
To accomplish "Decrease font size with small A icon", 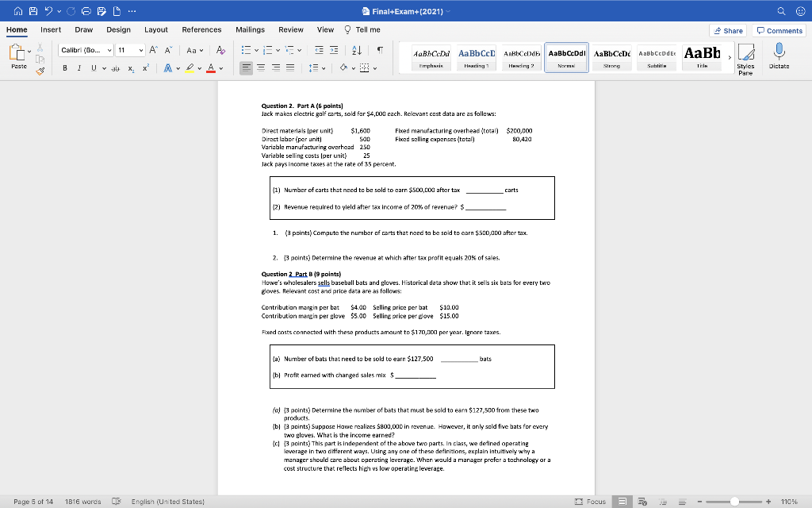I will 168,50.
